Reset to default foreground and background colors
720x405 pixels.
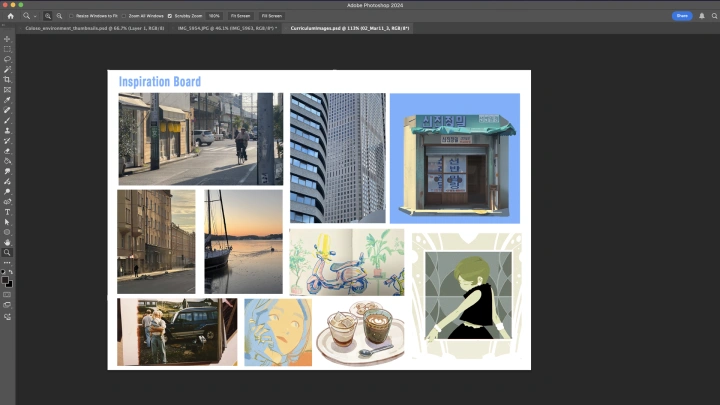point(3,272)
